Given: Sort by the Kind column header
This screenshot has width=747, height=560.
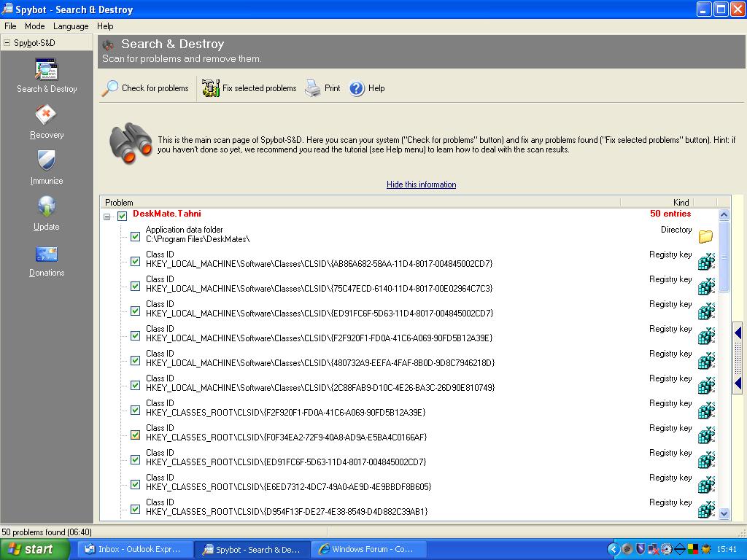Looking at the screenshot, I should click(657, 203).
